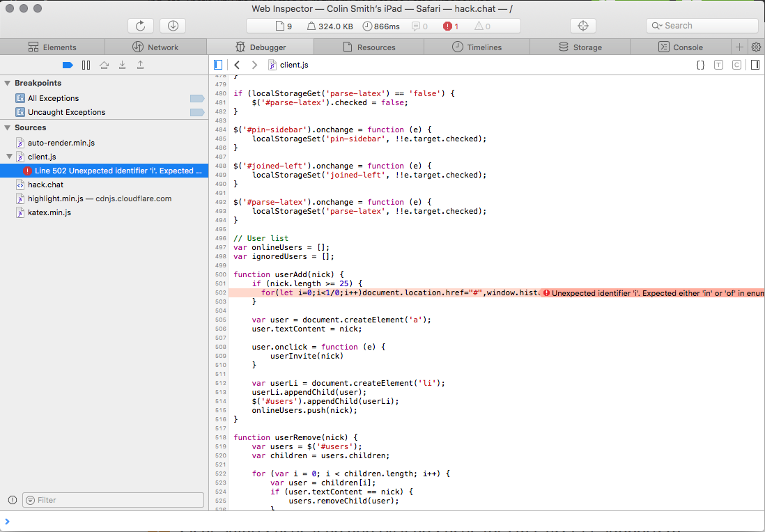Image resolution: width=765 pixels, height=532 pixels.
Task: Collapse the client.js tree item
Action: [9, 157]
